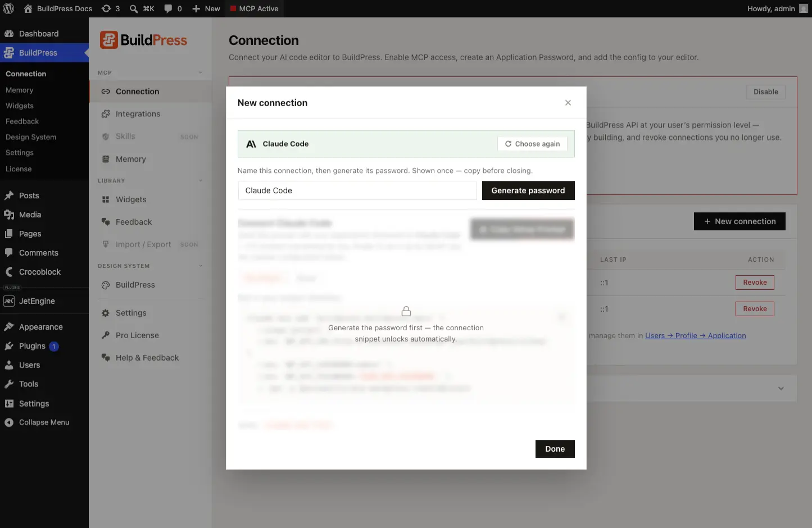Open comments bubble in admin bar
The width and height of the screenshot is (812, 528).
pyautogui.click(x=173, y=8)
